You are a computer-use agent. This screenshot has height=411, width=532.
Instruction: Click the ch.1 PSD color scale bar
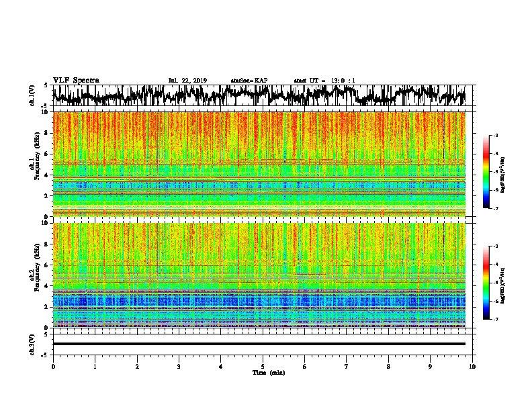486,172
